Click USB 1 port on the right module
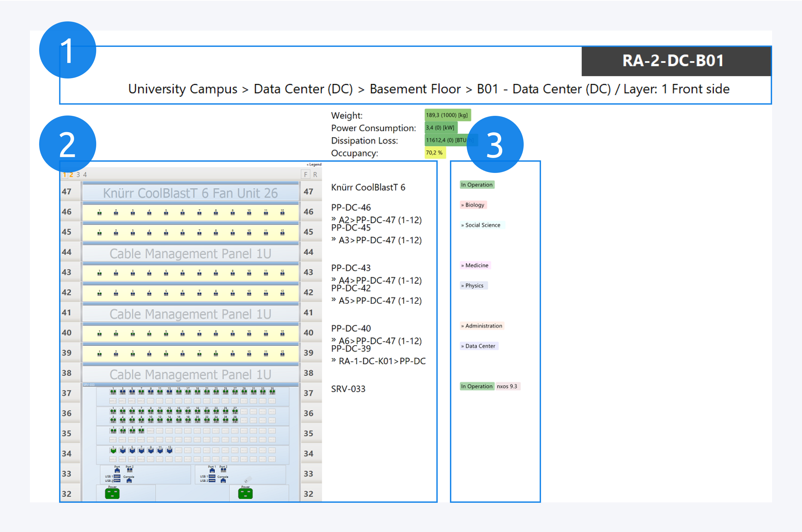The height and width of the screenshot is (532, 802). [x=212, y=477]
